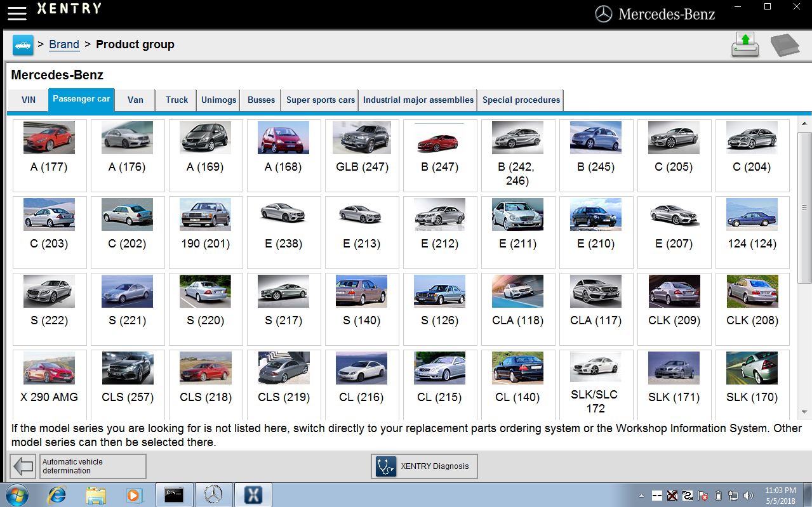This screenshot has width=812, height=507.
Task: Choose the SLK/SLC 172 model
Action: tap(596, 383)
